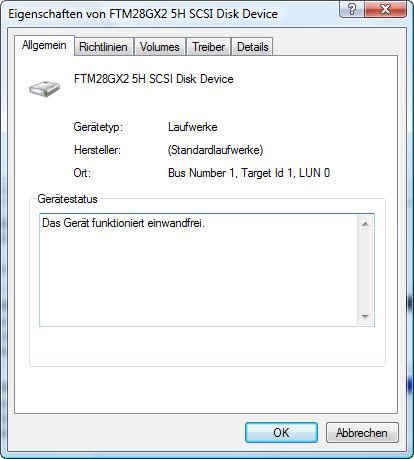Image resolution: width=414 pixels, height=459 pixels.
Task: Click the device name heading text
Action: tap(154, 79)
